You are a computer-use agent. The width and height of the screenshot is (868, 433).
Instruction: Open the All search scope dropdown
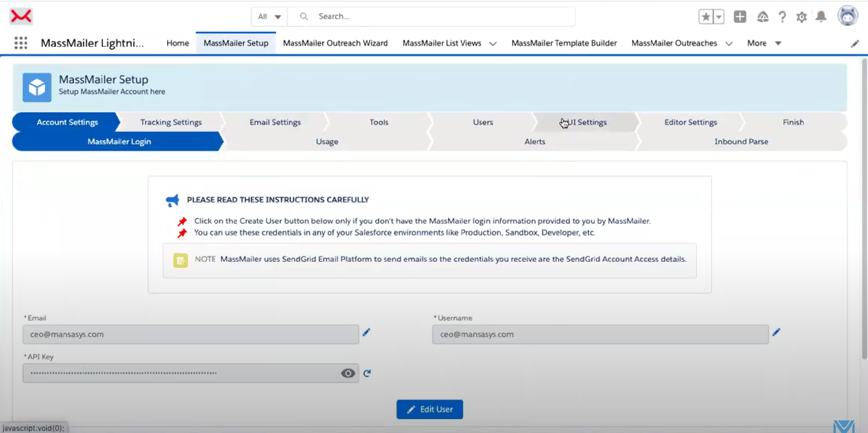pyautogui.click(x=269, y=17)
